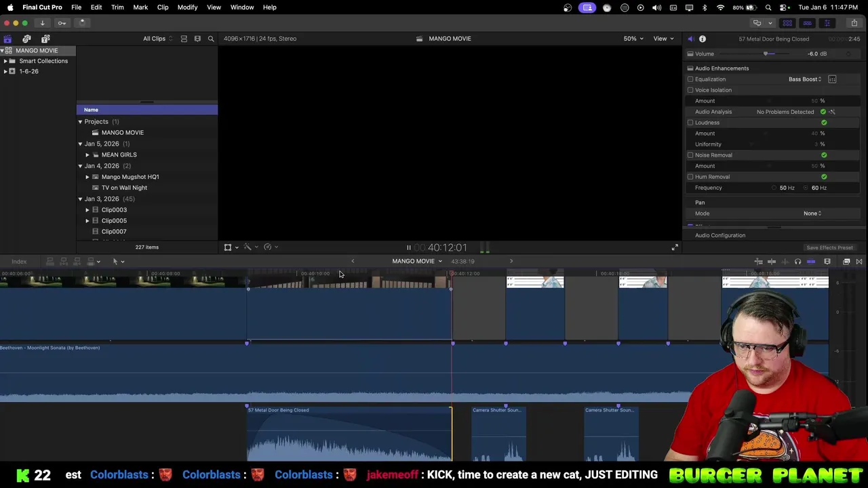Open the All Clips filter dropdown
The width and height of the screenshot is (868, 488).
click(x=158, y=39)
